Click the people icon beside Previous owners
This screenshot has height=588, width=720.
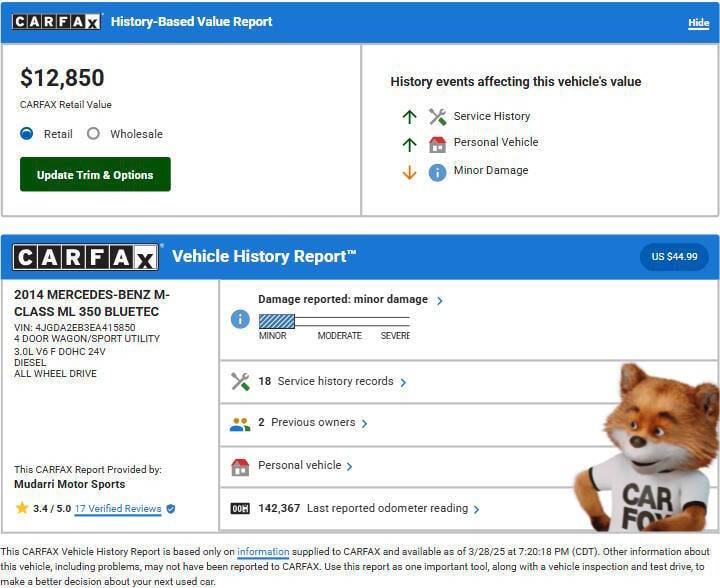(240, 424)
